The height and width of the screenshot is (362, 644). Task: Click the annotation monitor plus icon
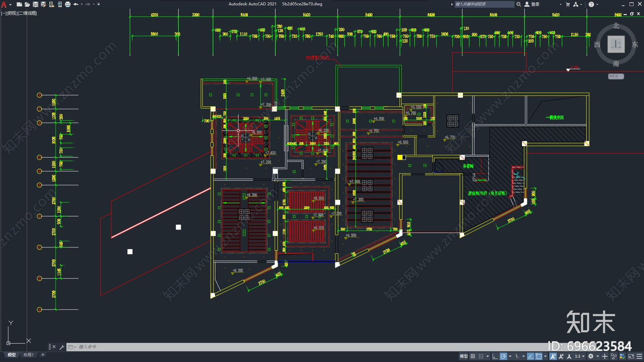click(x=605, y=356)
